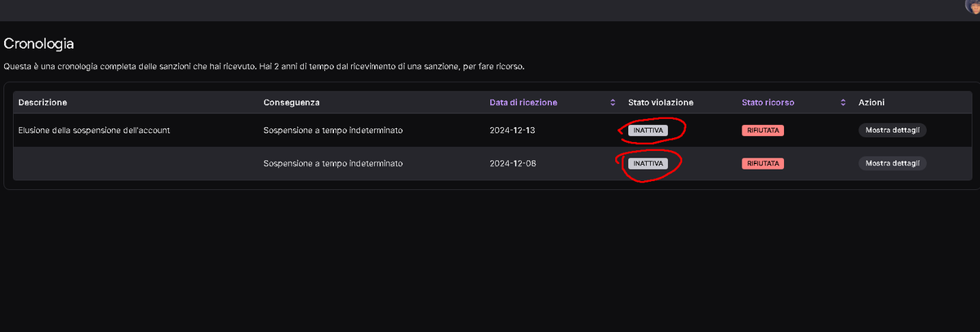Show details for the 2024-12-08 sanction
The image size is (980, 332).
pyautogui.click(x=892, y=163)
